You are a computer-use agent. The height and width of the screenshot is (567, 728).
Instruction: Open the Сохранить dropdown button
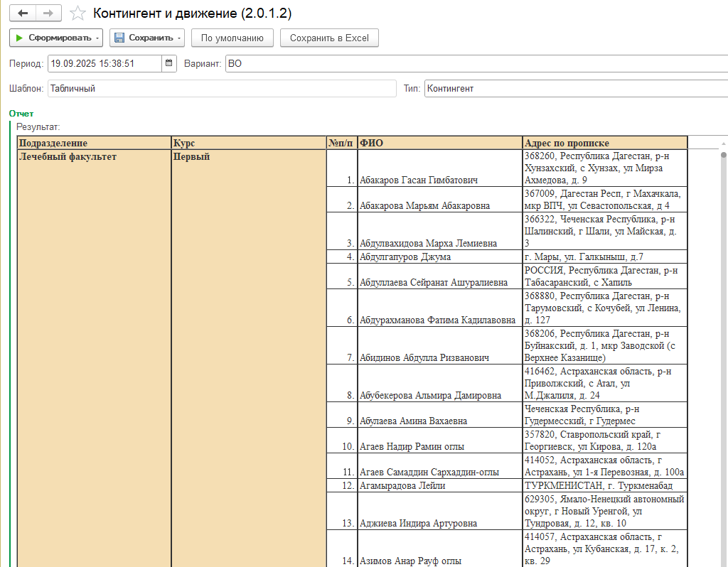pos(147,38)
